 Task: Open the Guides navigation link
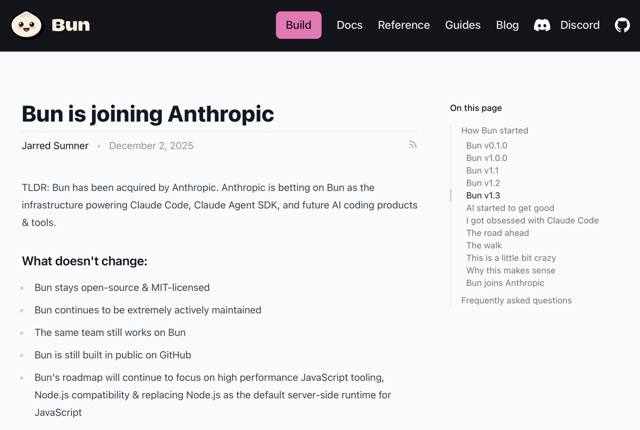[463, 25]
